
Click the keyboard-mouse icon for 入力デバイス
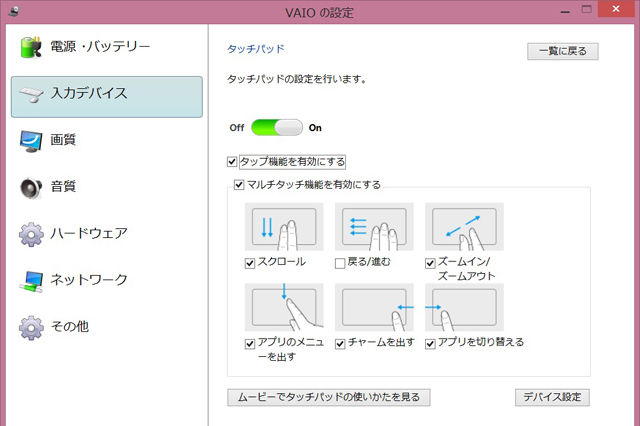point(31,95)
